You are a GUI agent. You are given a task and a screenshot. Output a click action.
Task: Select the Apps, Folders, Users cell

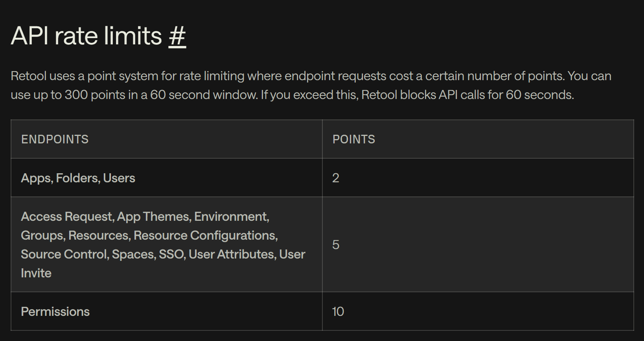[x=78, y=178]
